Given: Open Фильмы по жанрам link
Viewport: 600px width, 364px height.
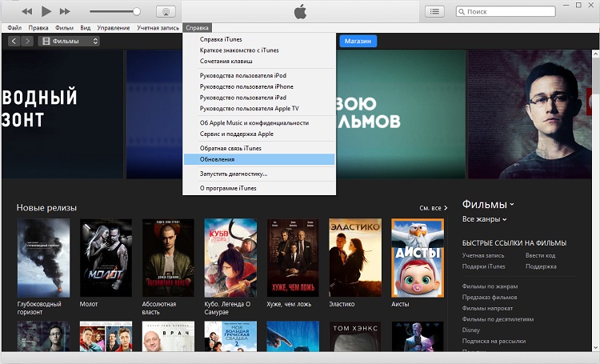Looking at the screenshot, I should point(490,286).
